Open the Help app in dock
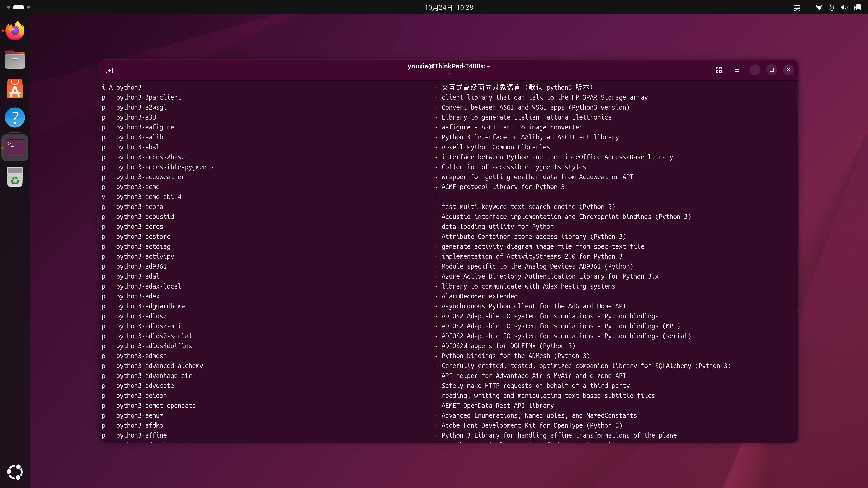The height and width of the screenshot is (488, 868). tap(15, 118)
